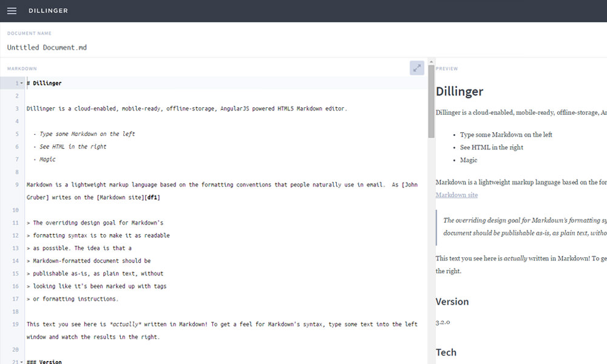The height and width of the screenshot is (364, 607).
Task: Click line 3 text starting 'Dillinger is a cloud-enabled'
Action: (x=186, y=109)
